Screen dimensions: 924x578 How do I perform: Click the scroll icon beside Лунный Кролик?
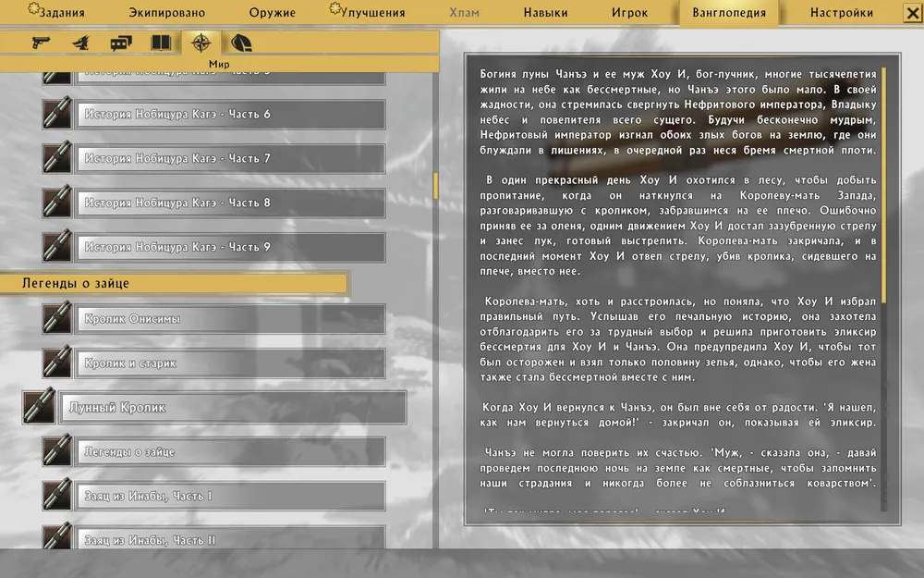coord(39,406)
